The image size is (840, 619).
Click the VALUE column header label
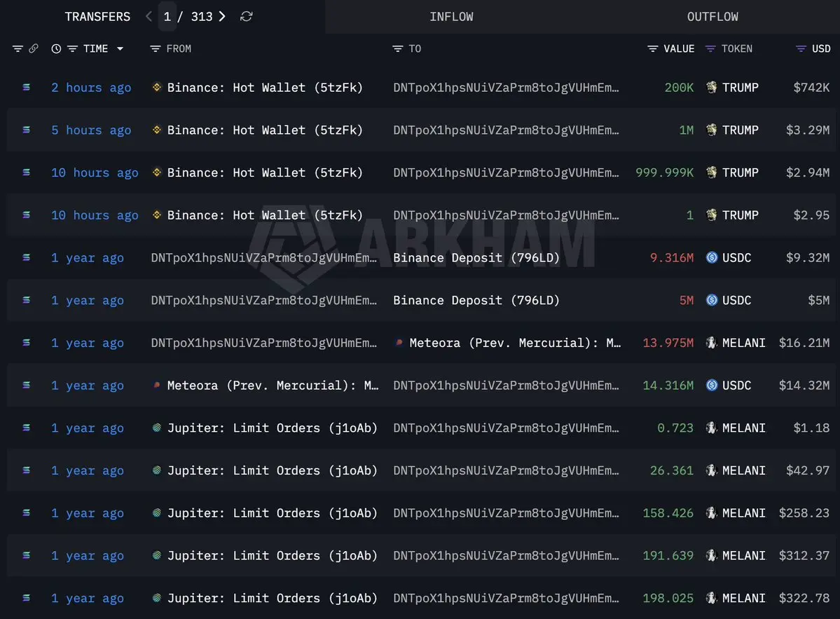[679, 49]
